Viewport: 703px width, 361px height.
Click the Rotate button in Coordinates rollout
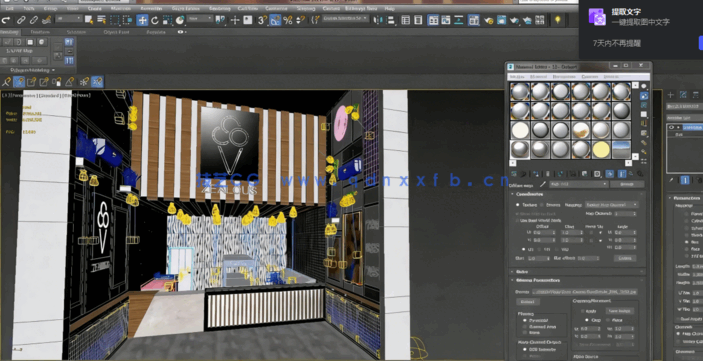pyautogui.click(x=625, y=258)
